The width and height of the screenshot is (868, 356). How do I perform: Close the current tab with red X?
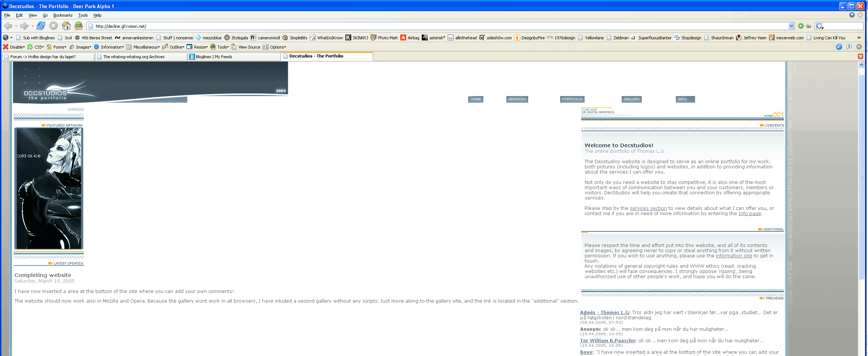(861, 56)
